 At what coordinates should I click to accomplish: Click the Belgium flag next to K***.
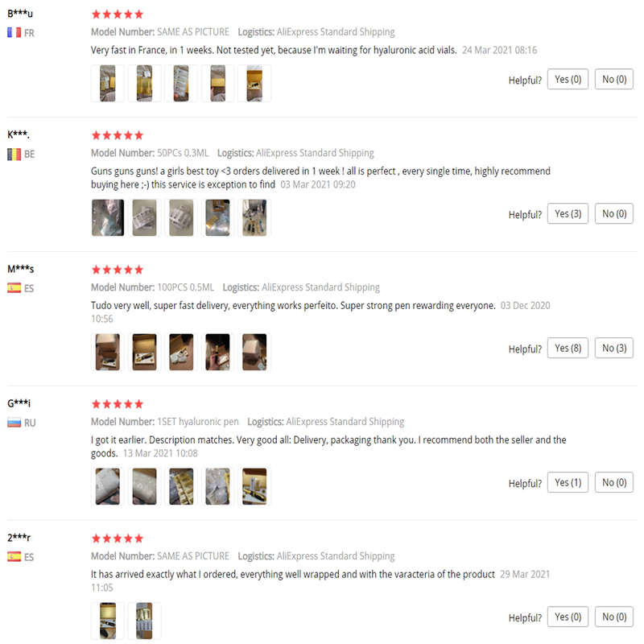[14, 154]
